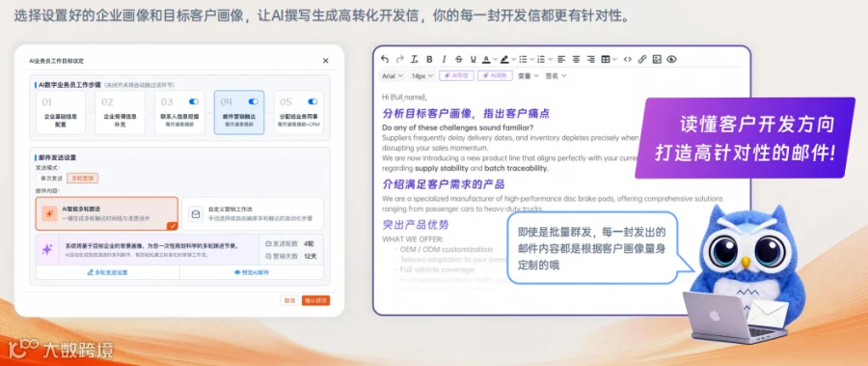Image resolution: width=868 pixels, height=366 pixels.
Task: Click heading 介绍满足客户需求的产品
Action: click(444, 184)
